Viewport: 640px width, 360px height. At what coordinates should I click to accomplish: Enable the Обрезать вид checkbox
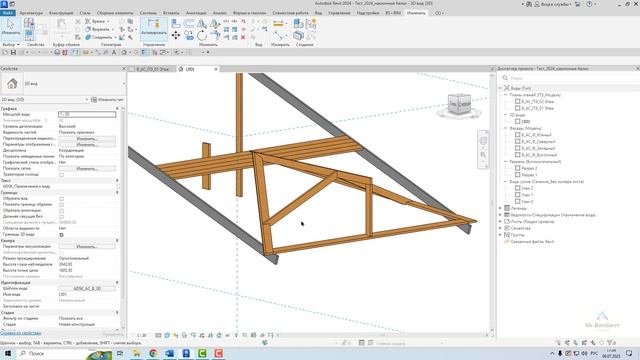pos(62,199)
